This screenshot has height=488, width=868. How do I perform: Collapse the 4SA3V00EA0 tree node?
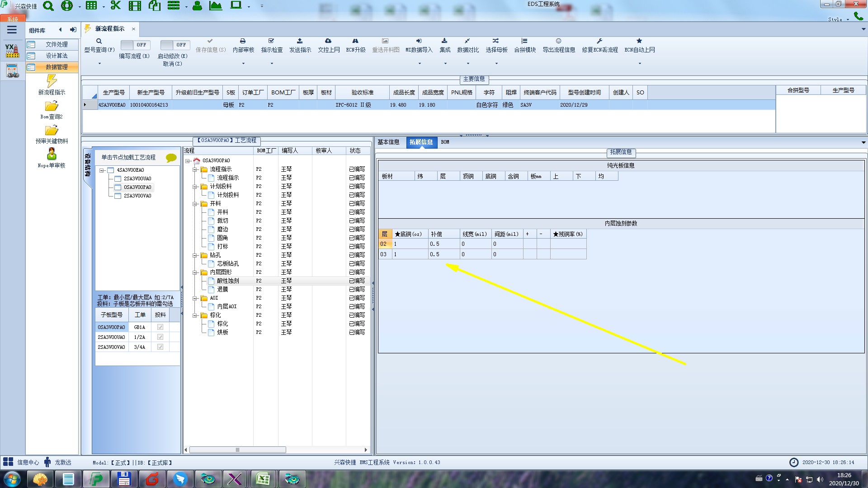pos(102,170)
